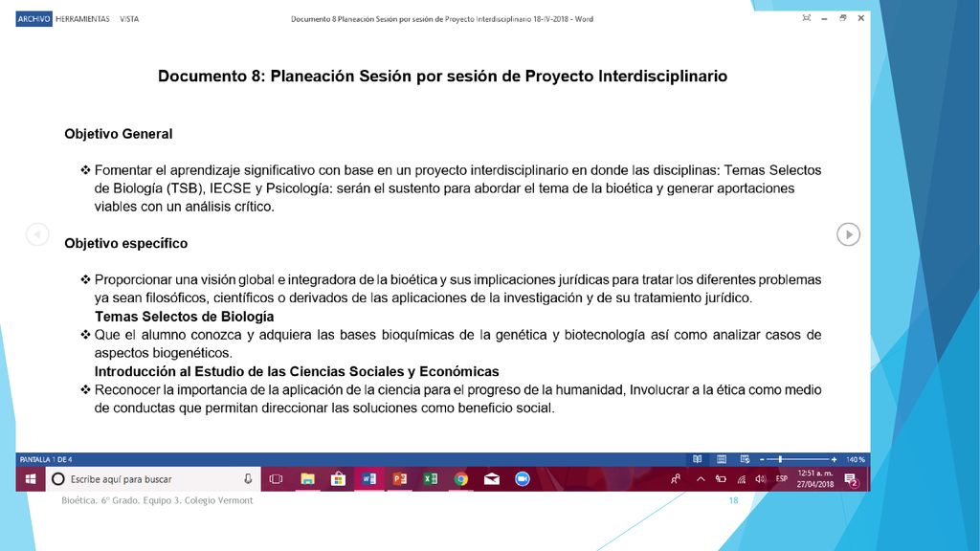Expand hidden system tray icons
980x551 pixels.
coord(701,479)
